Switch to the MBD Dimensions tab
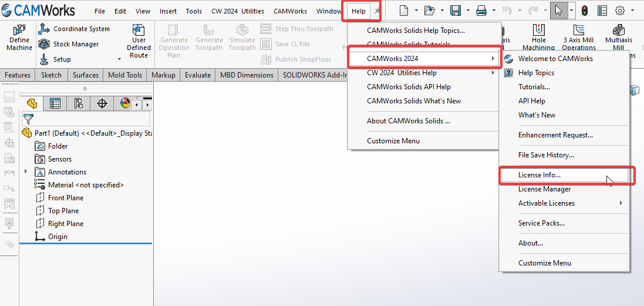The height and width of the screenshot is (306, 644). [247, 75]
